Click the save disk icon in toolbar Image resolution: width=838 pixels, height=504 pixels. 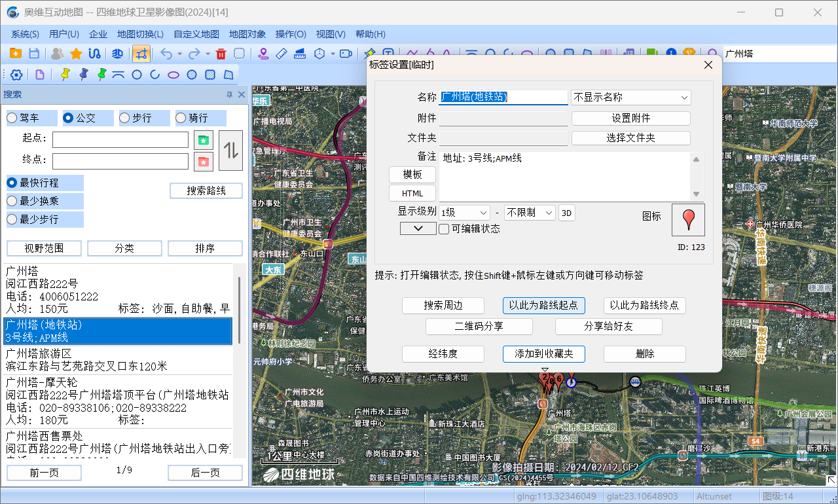click(34, 54)
